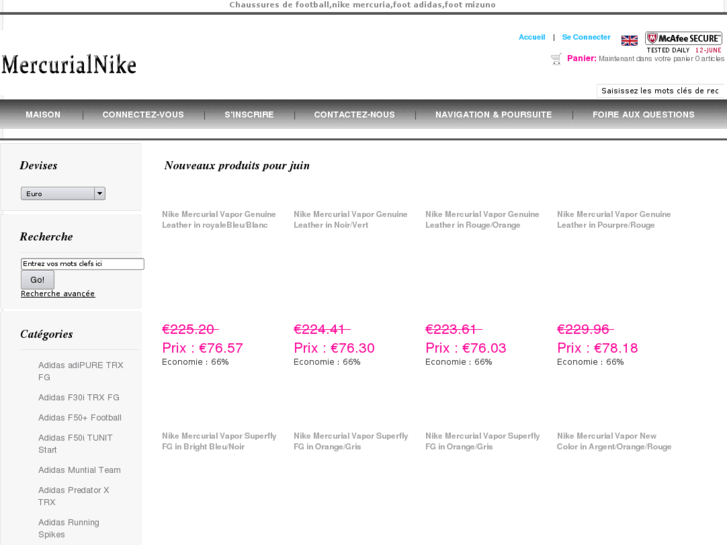Viewport: 727px width, 545px height.
Task: Click the struck-through €225.20 price
Action: pyautogui.click(x=190, y=329)
